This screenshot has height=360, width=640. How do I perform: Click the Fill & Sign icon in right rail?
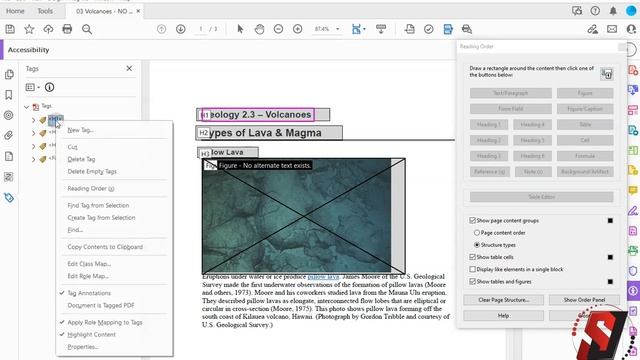click(x=633, y=210)
